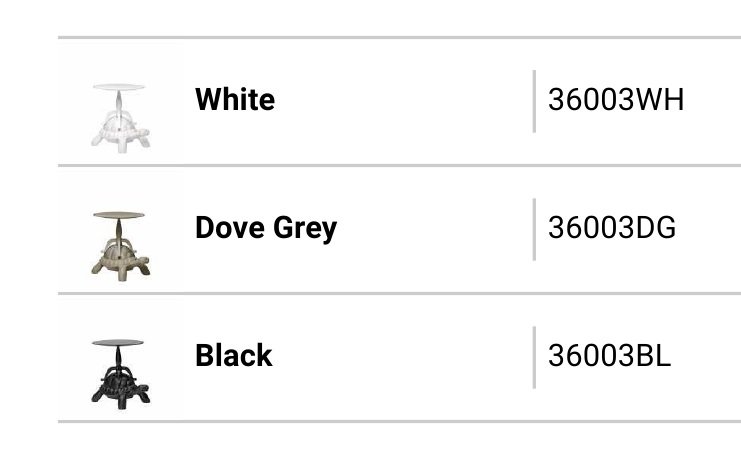Click the vertical divider in the Dove Grey row
The width and height of the screenshot is (741, 469).
(534, 229)
